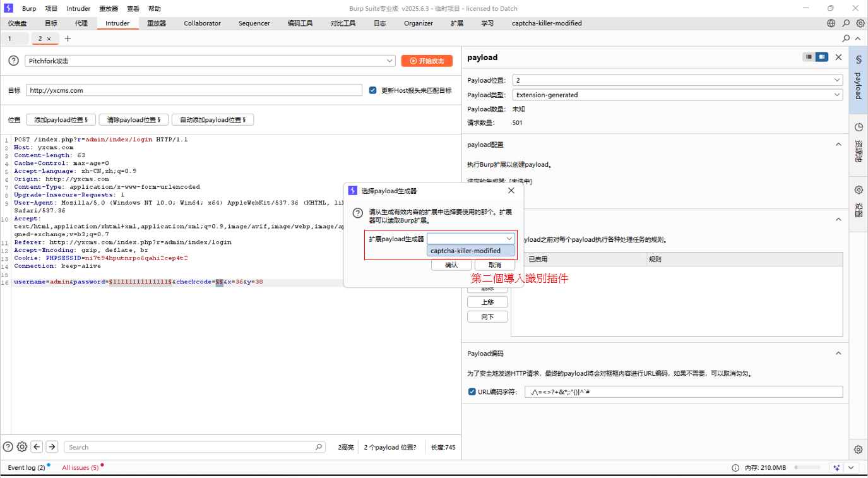Switch payload panel to left-side layout icon
This screenshot has height=478, width=868.
click(x=809, y=57)
